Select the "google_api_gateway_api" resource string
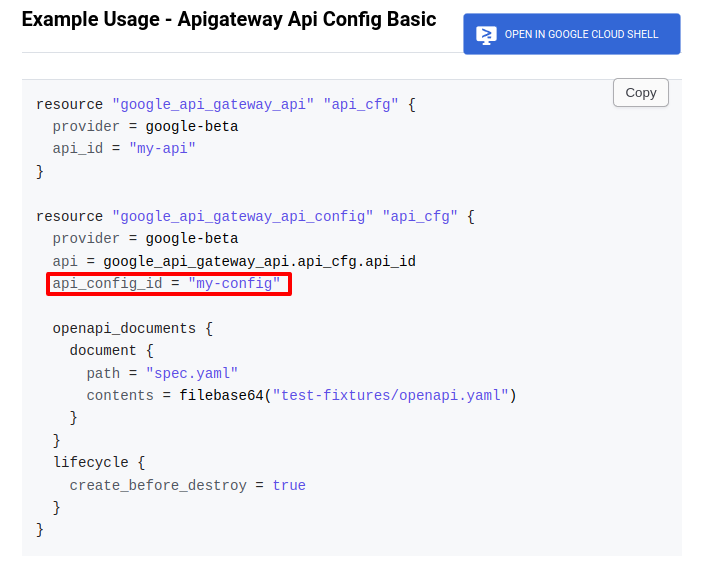This screenshot has width=710, height=574. [213, 105]
